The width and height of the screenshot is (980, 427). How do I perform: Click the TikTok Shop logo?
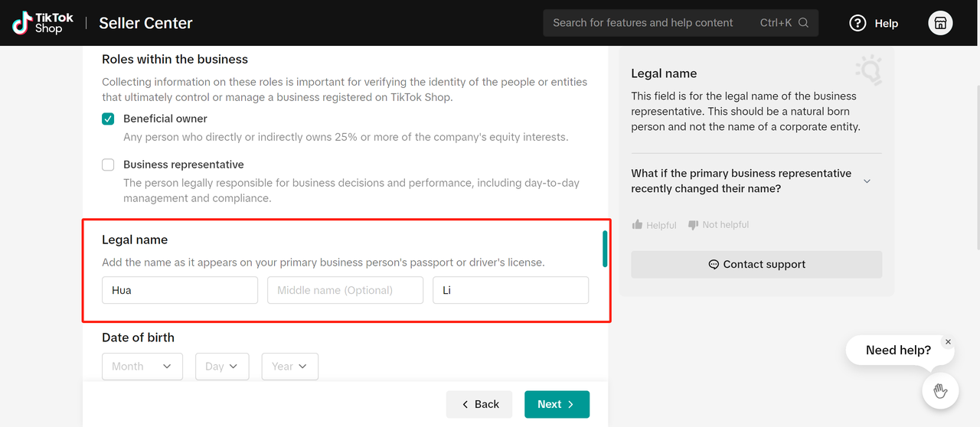pos(43,23)
